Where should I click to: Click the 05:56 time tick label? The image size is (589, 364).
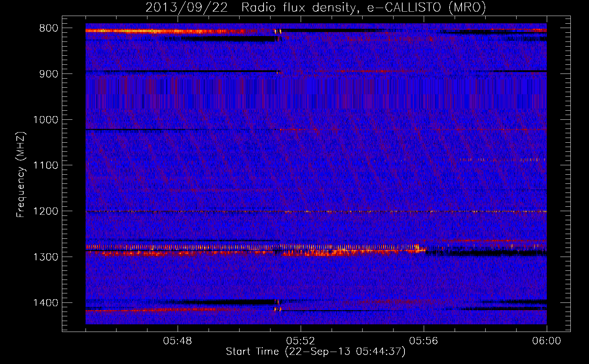(424, 341)
